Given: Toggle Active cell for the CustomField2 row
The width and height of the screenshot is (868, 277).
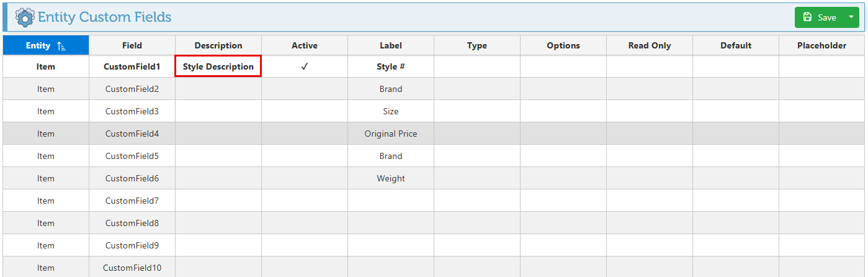Looking at the screenshot, I should (x=304, y=89).
